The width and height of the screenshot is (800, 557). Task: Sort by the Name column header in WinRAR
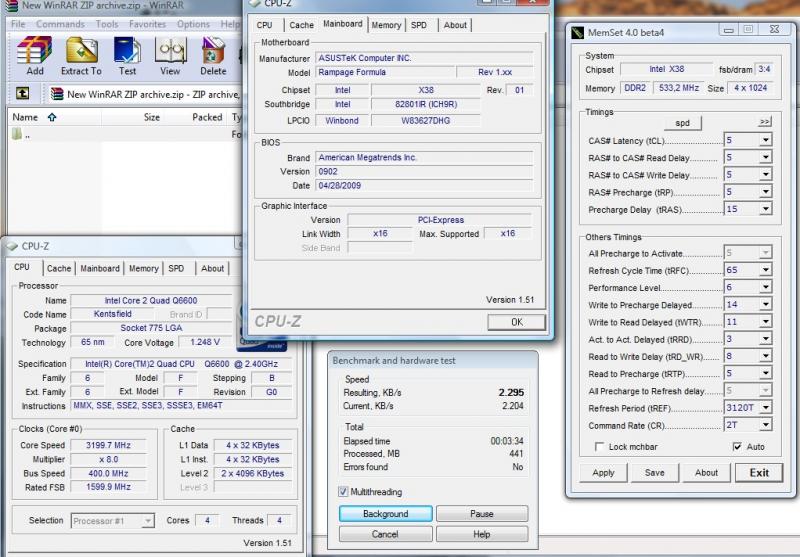(54, 117)
